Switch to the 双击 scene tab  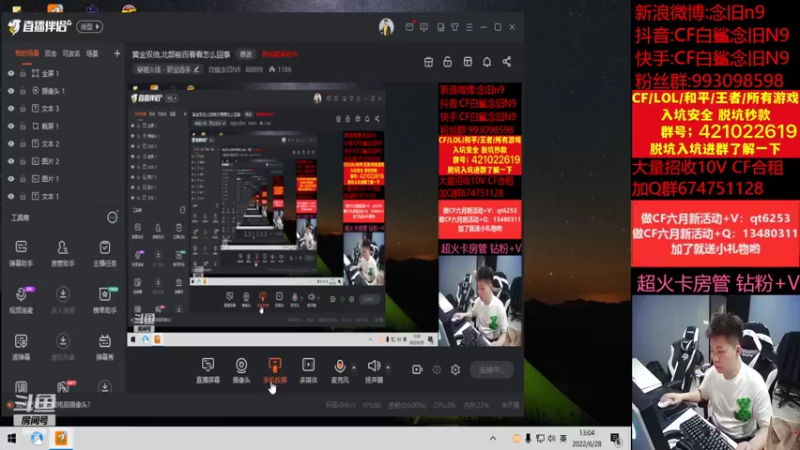pyautogui.click(x=51, y=54)
